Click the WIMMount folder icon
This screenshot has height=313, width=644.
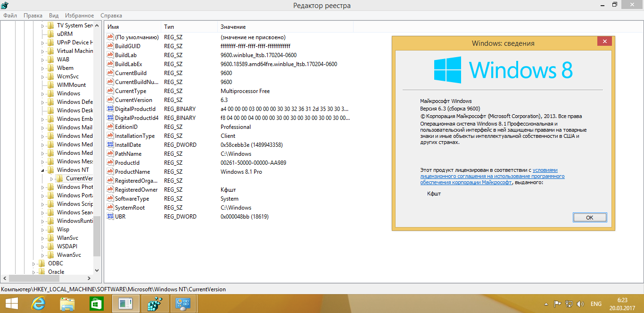[51, 85]
